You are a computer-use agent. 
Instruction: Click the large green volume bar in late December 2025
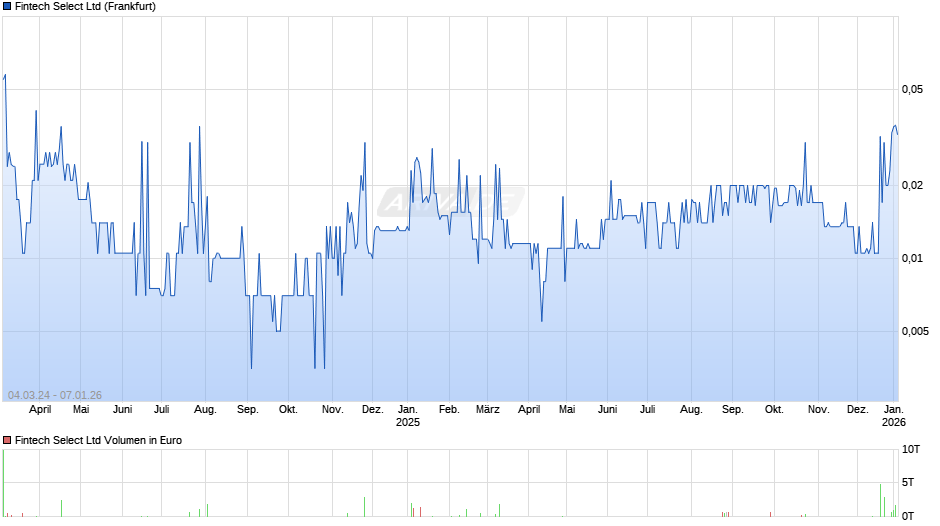tap(881, 500)
